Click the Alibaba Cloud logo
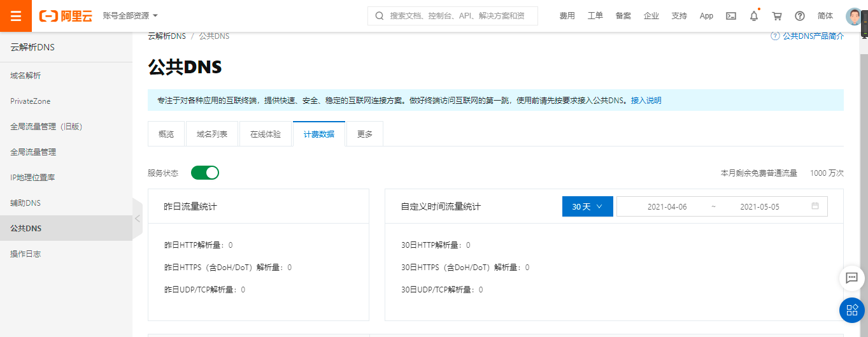Image resolution: width=868 pixels, height=337 pixels. (x=66, y=16)
